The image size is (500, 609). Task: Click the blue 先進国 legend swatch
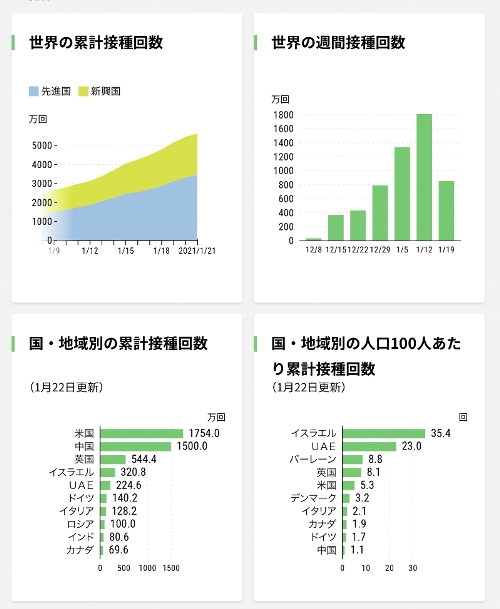(34, 91)
